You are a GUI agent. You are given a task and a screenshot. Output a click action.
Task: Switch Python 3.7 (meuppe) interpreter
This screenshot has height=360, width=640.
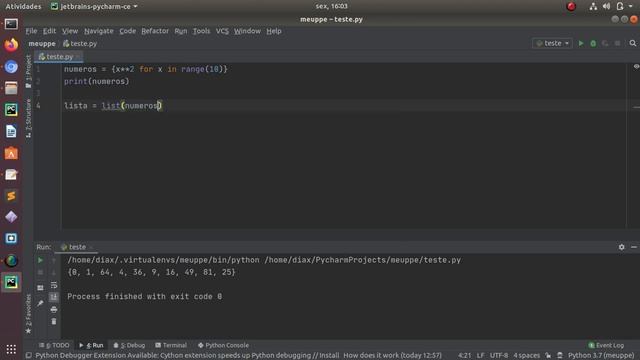(x=601, y=356)
